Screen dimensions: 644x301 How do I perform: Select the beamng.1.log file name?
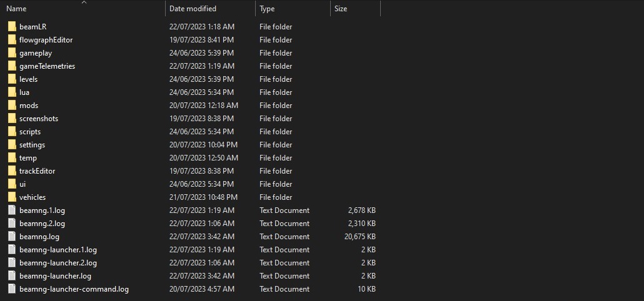point(42,210)
